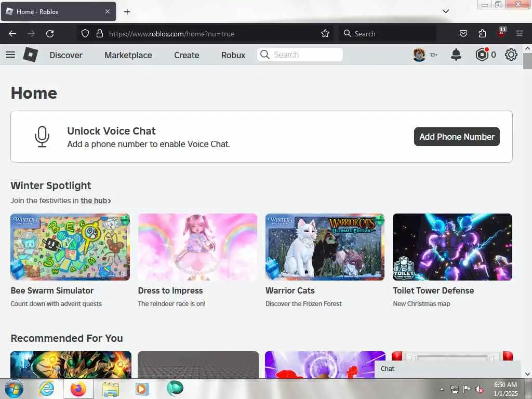
Task: Click the 13+ age label
Action: (x=434, y=55)
